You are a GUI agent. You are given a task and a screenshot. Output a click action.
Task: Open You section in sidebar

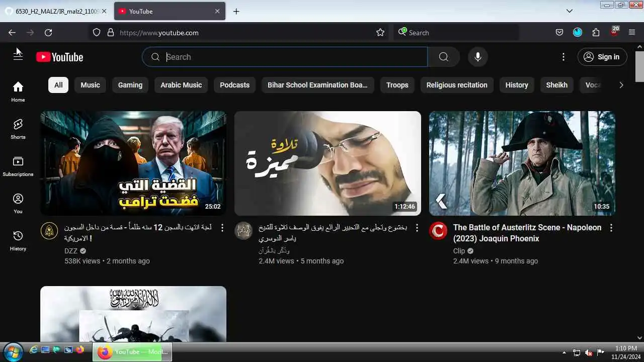(18, 203)
